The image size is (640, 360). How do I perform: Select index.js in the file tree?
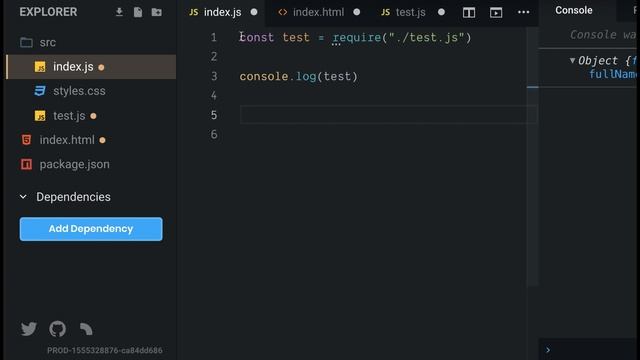(91, 67)
